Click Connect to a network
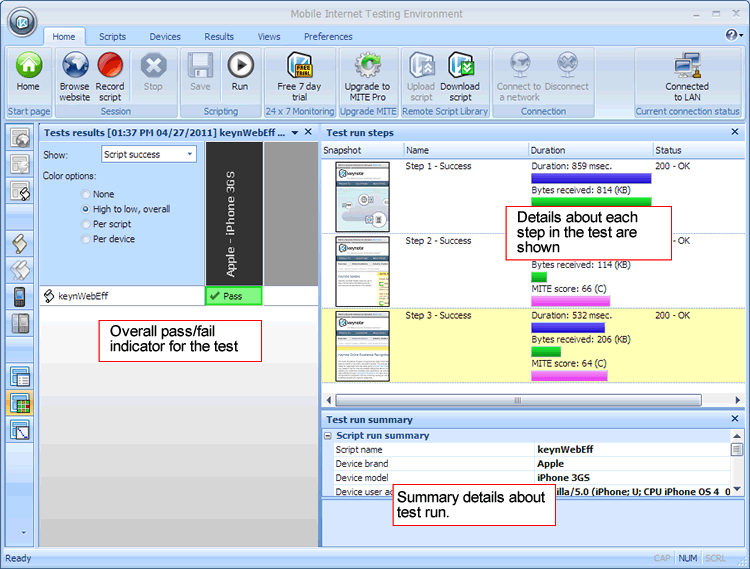Viewport: 750px width, 569px height. point(519,77)
